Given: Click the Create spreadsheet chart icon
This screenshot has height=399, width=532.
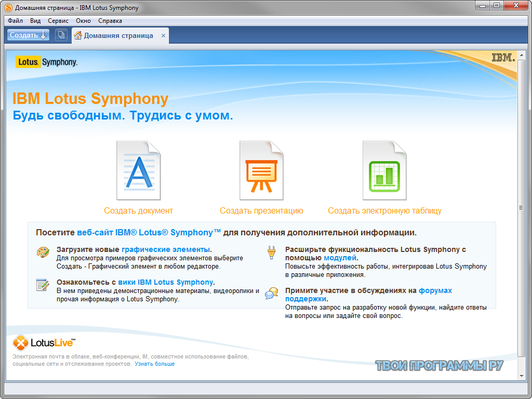Looking at the screenshot, I should (x=384, y=170).
